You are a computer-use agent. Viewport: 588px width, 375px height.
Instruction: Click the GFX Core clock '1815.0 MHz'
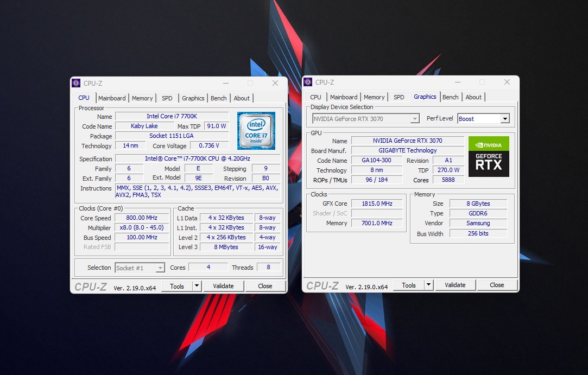(x=377, y=204)
